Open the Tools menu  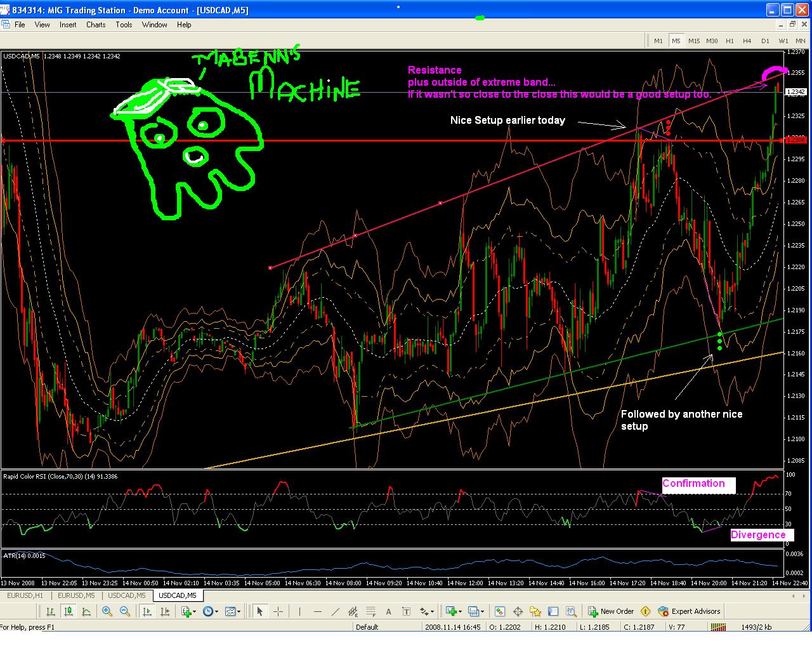tap(124, 25)
